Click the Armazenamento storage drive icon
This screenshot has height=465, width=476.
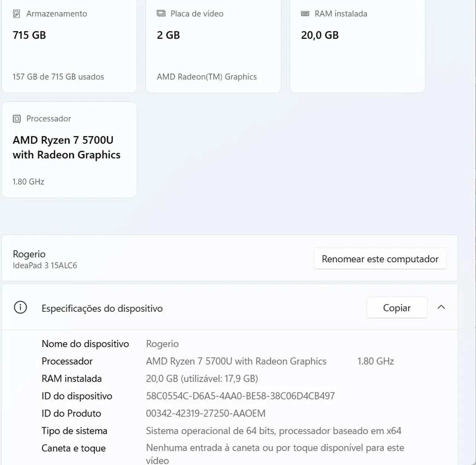(x=16, y=14)
